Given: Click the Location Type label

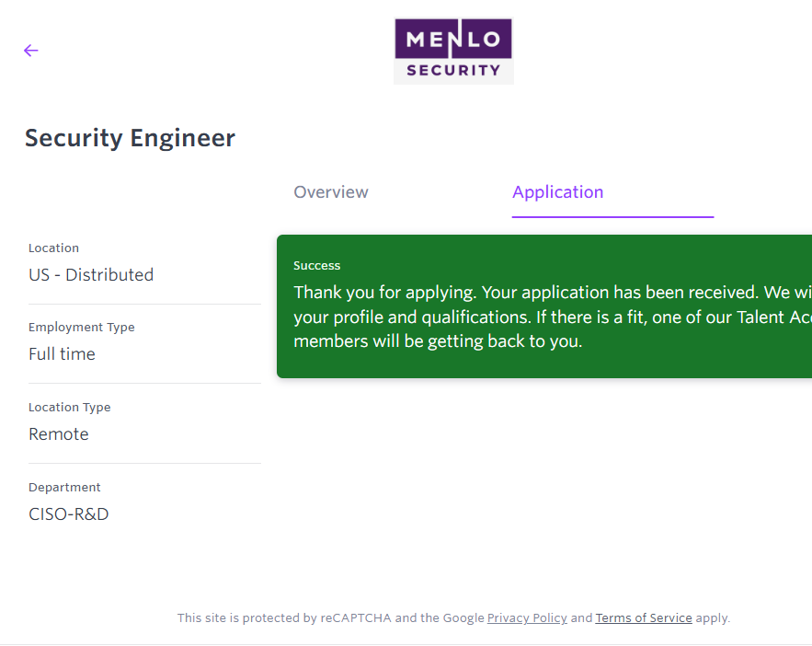Looking at the screenshot, I should 69,408.
